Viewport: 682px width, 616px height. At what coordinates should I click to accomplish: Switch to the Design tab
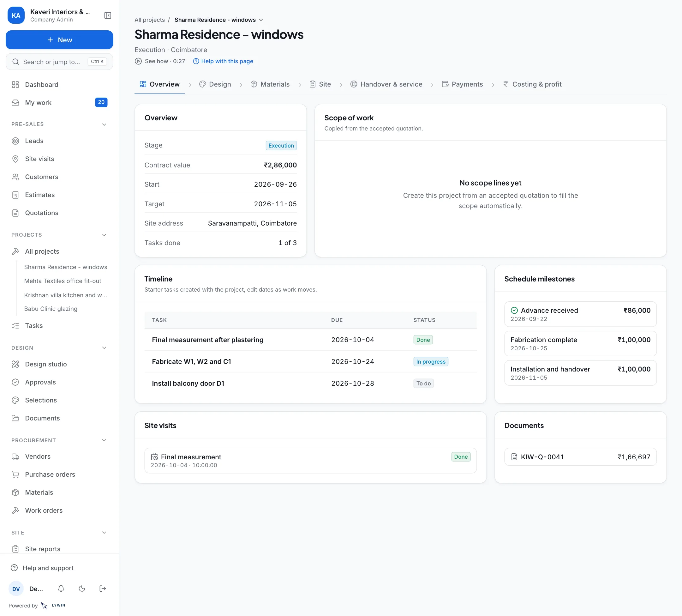coord(215,84)
